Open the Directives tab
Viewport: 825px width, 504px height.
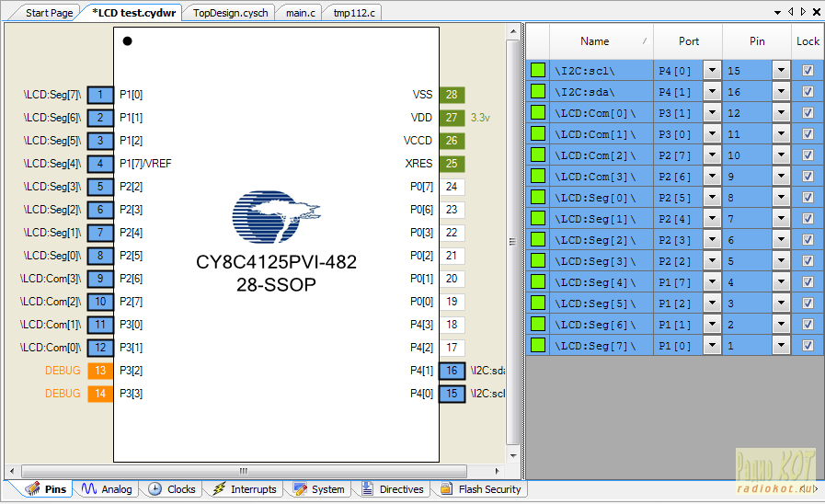(x=393, y=489)
